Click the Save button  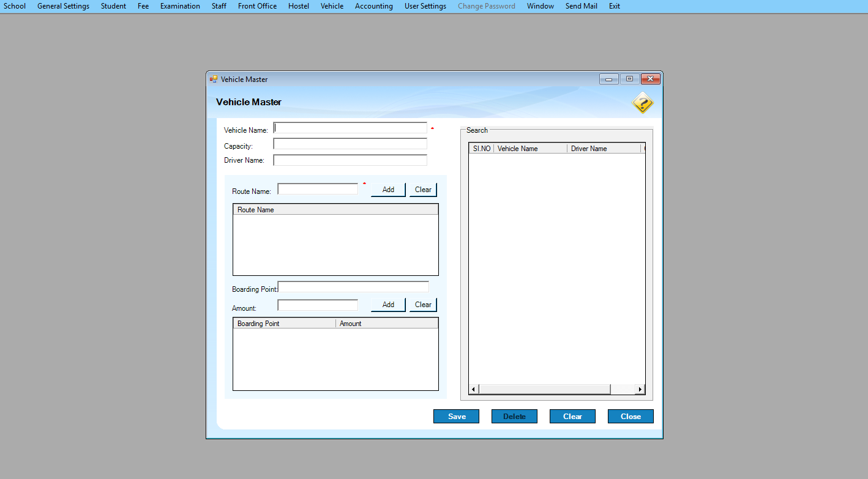tap(456, 417)
